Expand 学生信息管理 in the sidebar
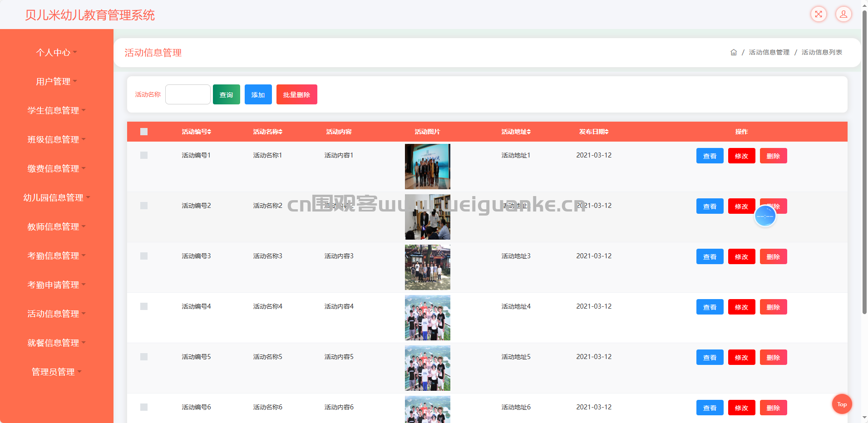The image size is (868, 423). [x=56, y=111]
